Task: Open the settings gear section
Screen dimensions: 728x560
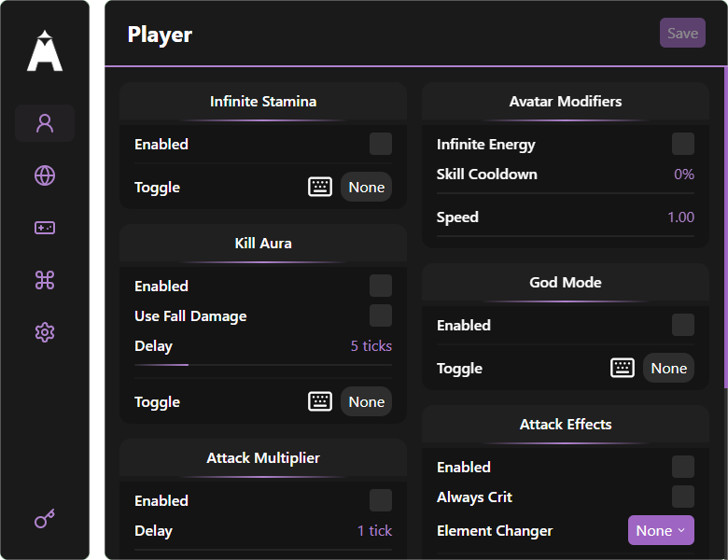Action: coord(45,332)
